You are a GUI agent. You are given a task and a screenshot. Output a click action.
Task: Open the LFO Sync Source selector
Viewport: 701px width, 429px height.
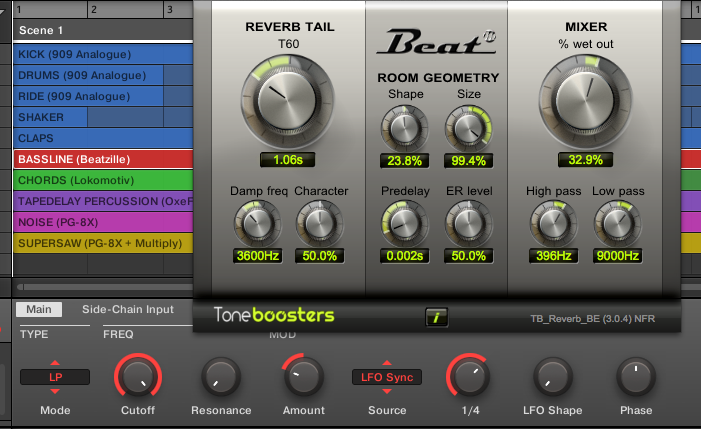(x=386, y=377)
